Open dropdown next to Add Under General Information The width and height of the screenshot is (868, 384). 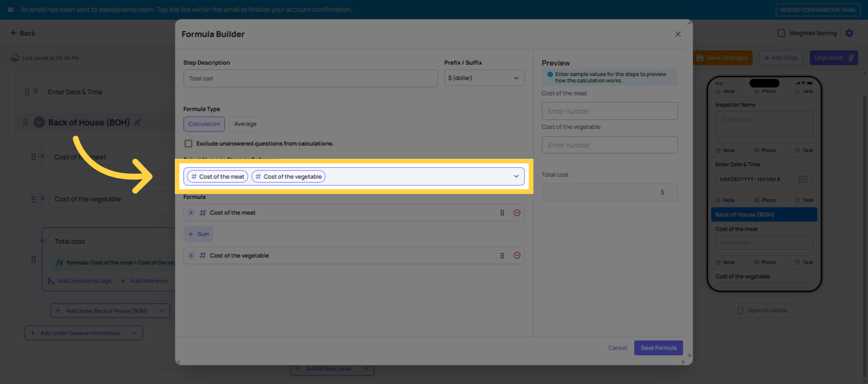tap(135, 333)
